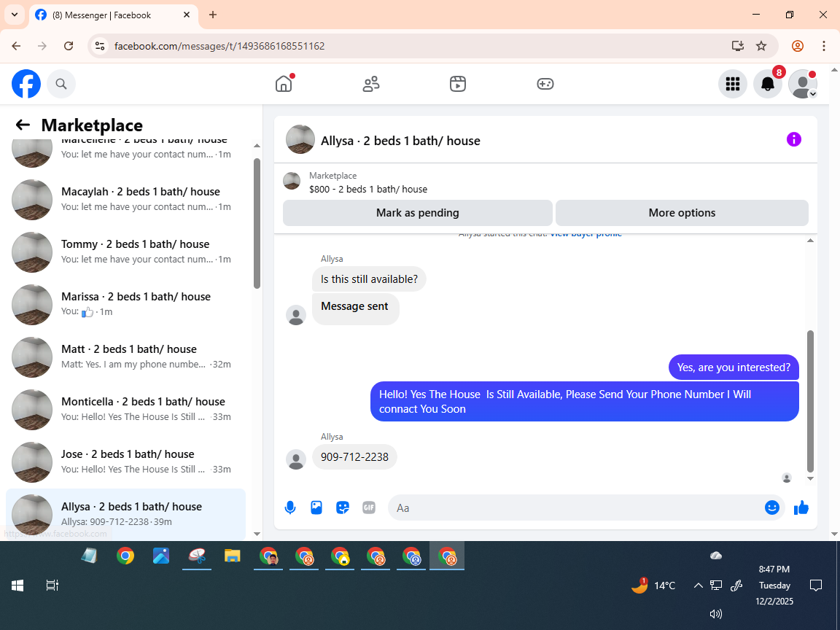Open Task View on the taskbar

[x=52, y=586]
